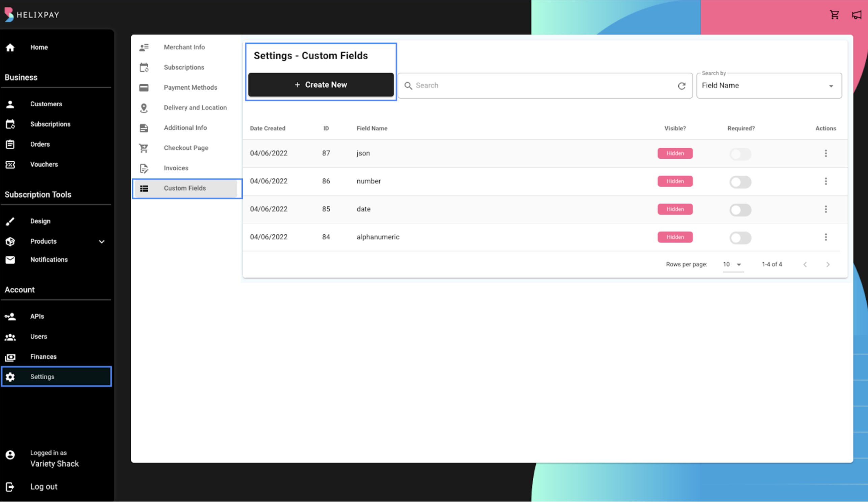Image resolution: width=868 pixels, height=502 pixels.
Task: Click the refresh icon in search bar
Action: click(x=681, y=86)
